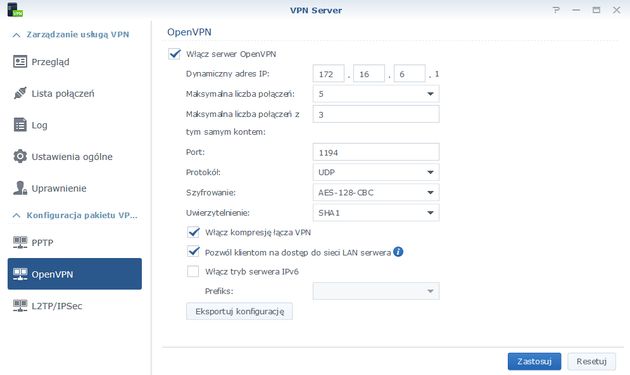Click the Eksportuj konfigurację button
This screenshot has height=375, width=630.
(239, 311)
